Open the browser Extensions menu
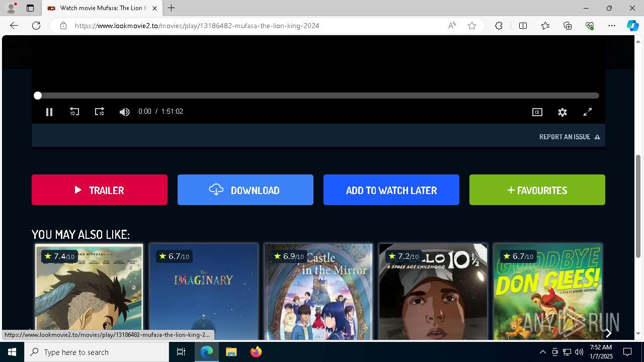Image resolution: width=644 pixels, height=362 pixels. [499, 26]
